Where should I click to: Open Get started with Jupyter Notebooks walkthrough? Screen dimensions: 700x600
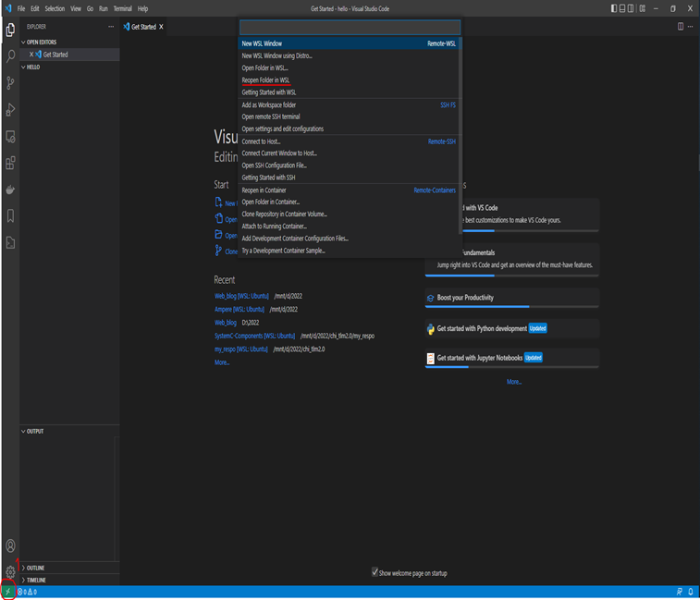tap(511, 358)
